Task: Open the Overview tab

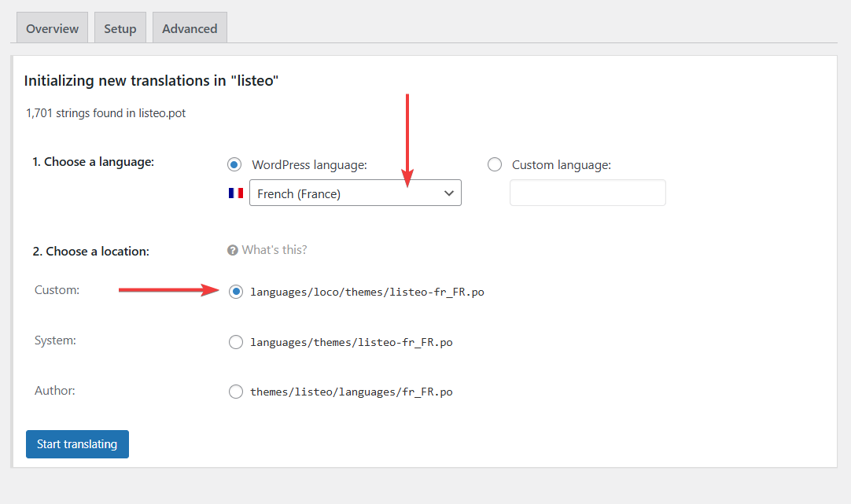Action: [52, 28]
